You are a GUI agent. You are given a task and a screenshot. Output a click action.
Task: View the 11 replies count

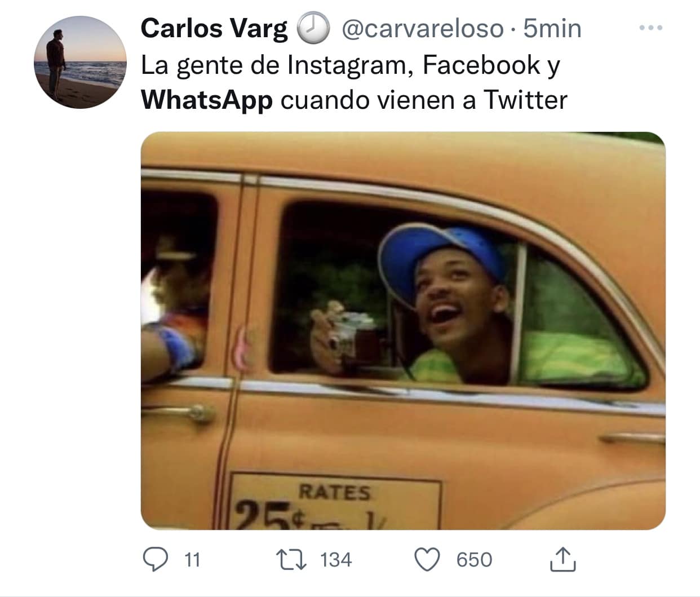(192, 560)
